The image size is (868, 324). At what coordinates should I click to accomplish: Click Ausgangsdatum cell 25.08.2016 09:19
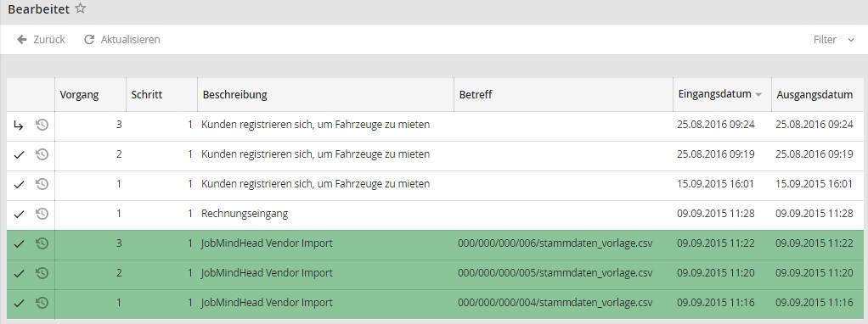coord(814,155)
